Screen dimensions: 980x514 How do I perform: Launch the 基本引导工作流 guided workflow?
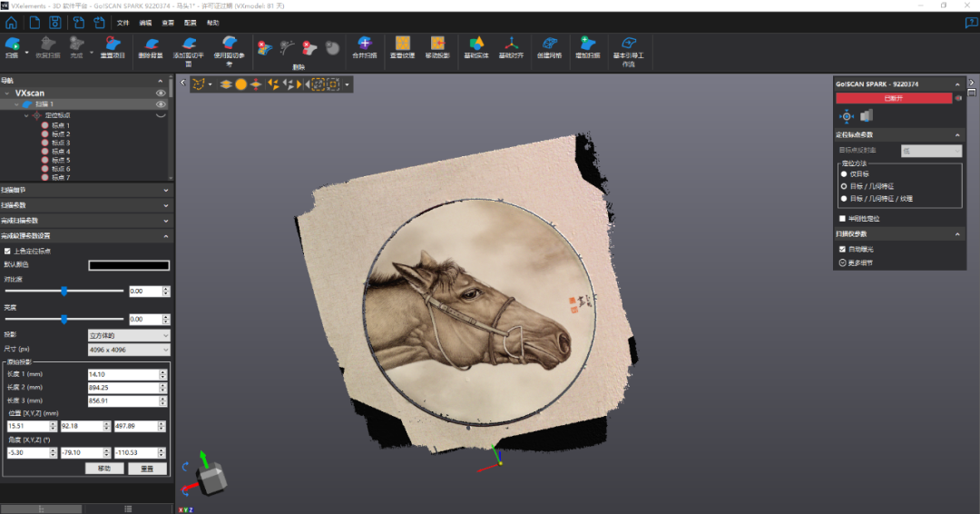point(629,51)
